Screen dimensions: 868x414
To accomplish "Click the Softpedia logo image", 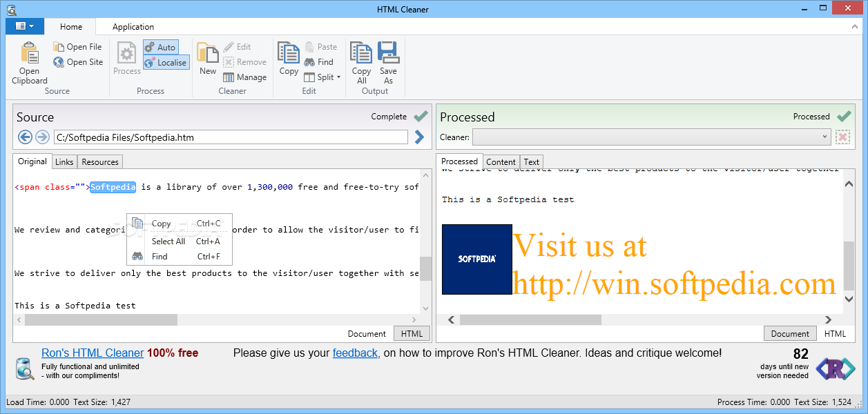I will click(477, 259).
